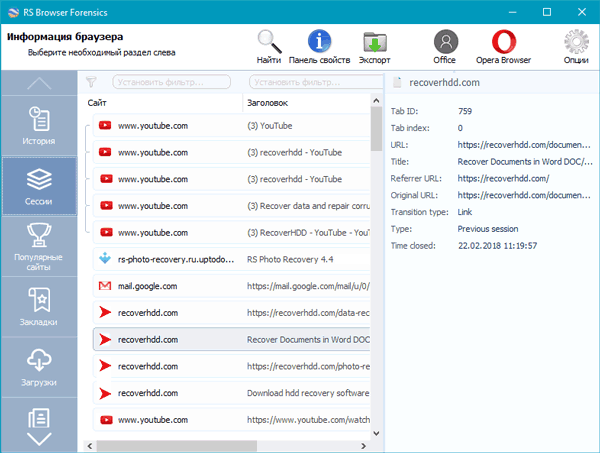
Task: Click the Title value Recover Documents in Word
Action: (525, 162)
